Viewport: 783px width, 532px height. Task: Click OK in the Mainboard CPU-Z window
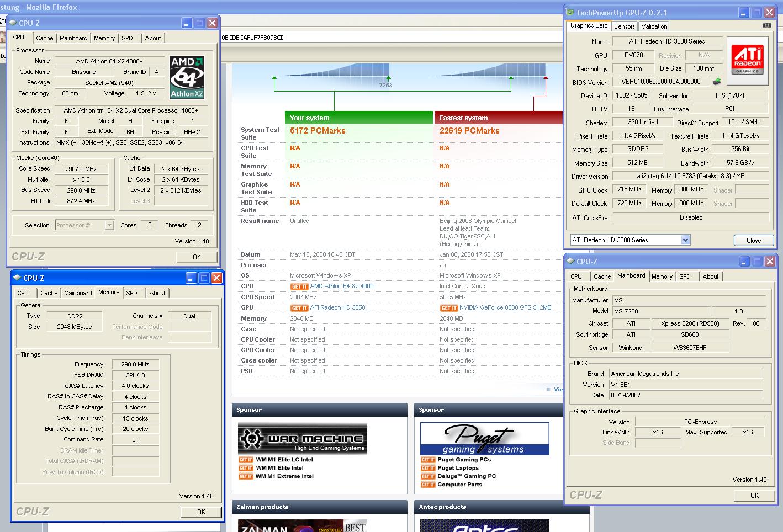[754, 496]
